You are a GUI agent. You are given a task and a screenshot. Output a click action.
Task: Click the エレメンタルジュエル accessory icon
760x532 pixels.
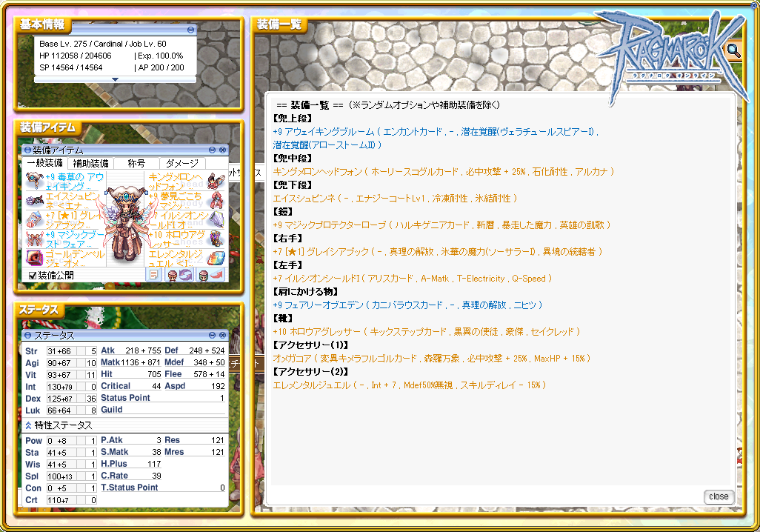point(216,258)
